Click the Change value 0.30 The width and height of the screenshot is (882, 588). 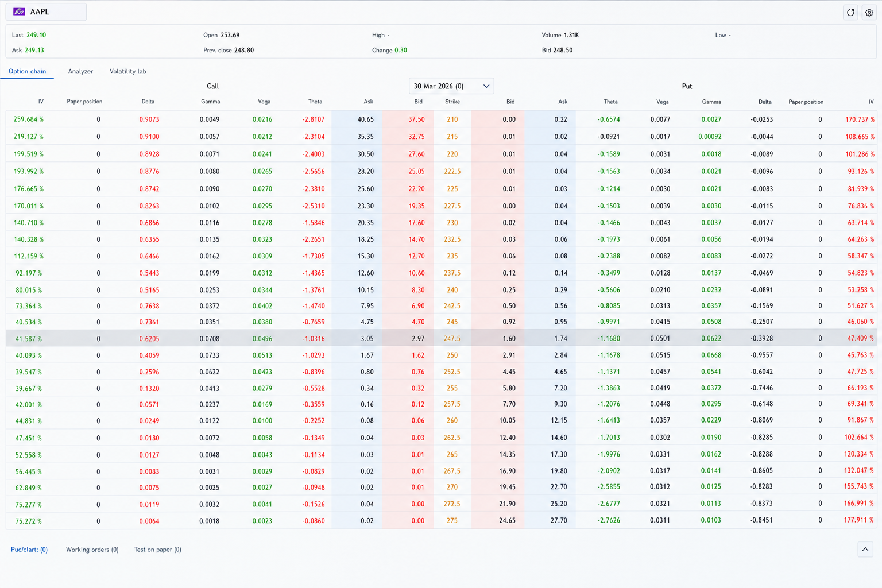tap(401, 50)
